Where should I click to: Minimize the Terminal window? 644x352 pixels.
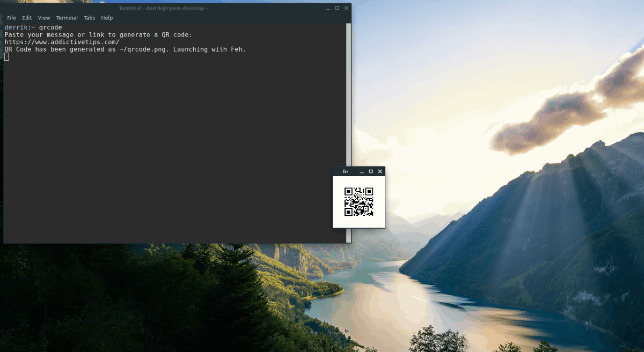327,8
